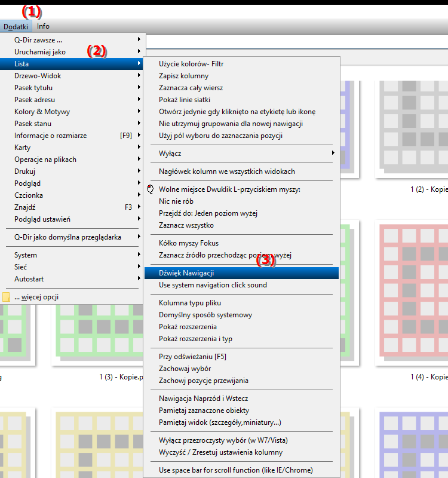Select Nic nie rób option
Screen dimensions: 448x478
241,201
